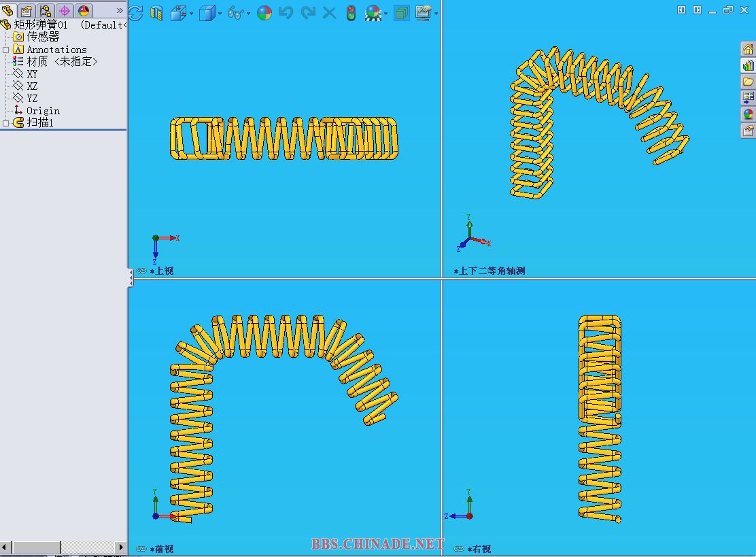Click the right arrow of the horizontal scrollbar
The image size is (756, 557).
[x=121, y=547]
